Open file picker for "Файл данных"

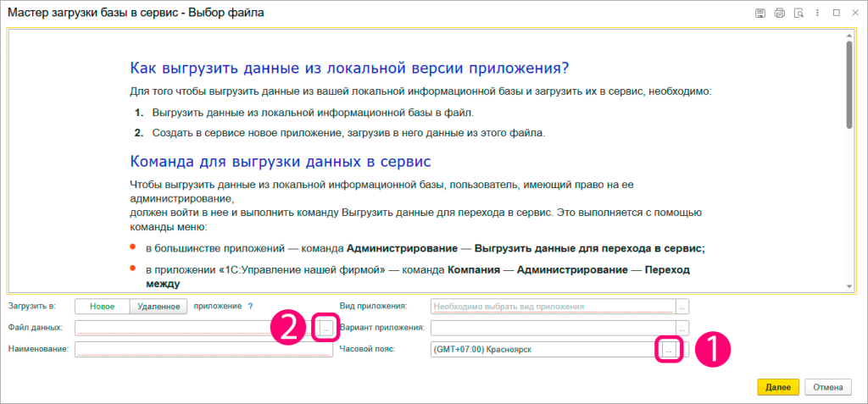325,328
